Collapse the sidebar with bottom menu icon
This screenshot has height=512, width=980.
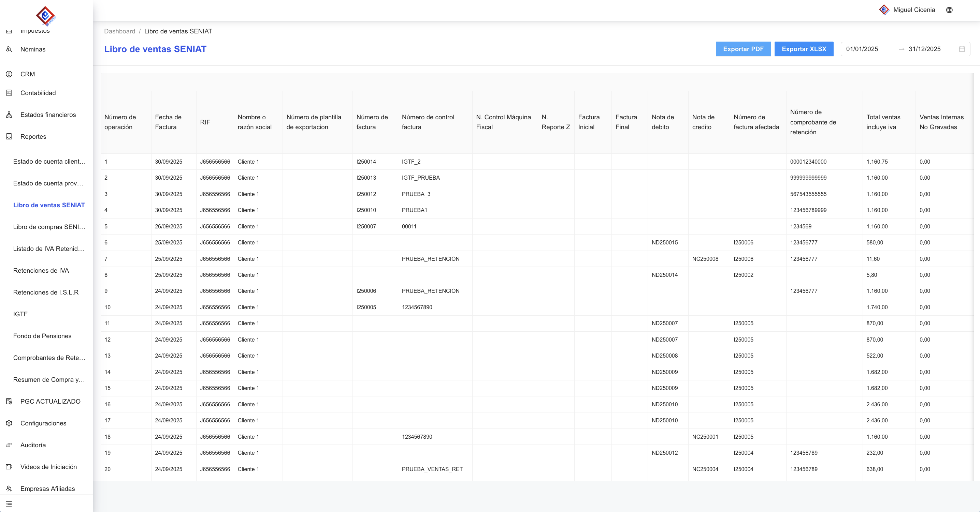pos(9,504)
